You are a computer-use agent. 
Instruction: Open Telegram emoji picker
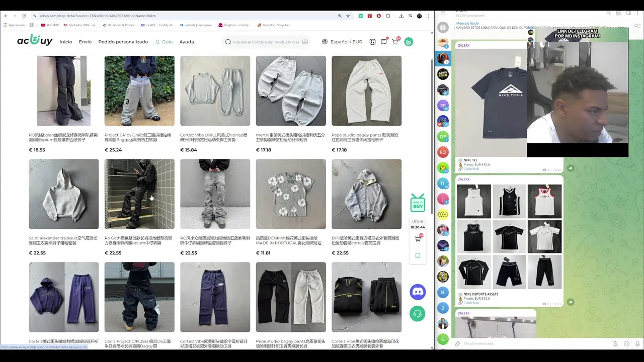tap(626, 344)
